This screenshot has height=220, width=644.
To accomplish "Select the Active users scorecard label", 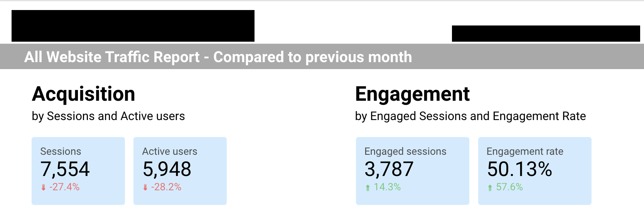I will click(170, 151).
